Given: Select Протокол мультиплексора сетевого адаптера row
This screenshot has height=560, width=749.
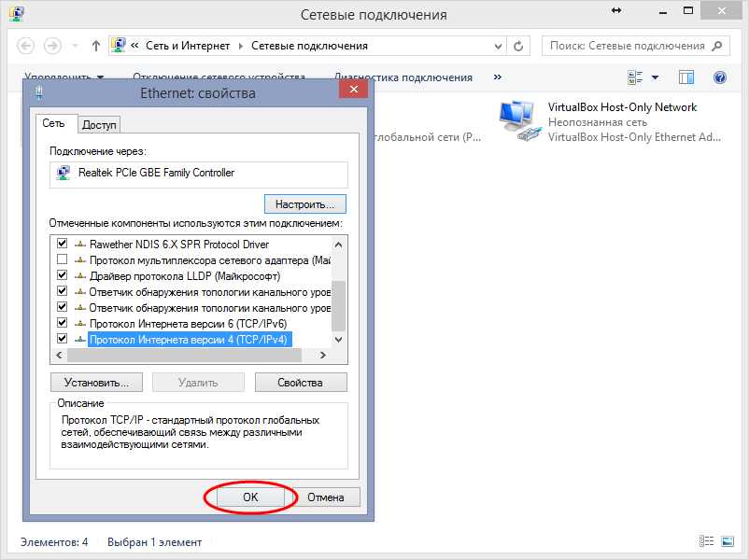Looking at the screenshot, I should pos(210,260).
